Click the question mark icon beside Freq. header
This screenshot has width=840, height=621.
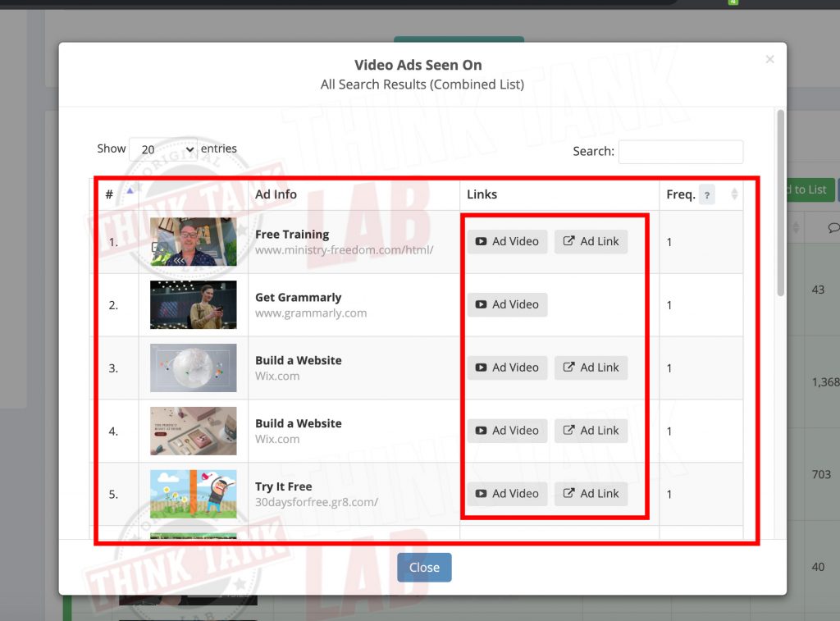706,194
